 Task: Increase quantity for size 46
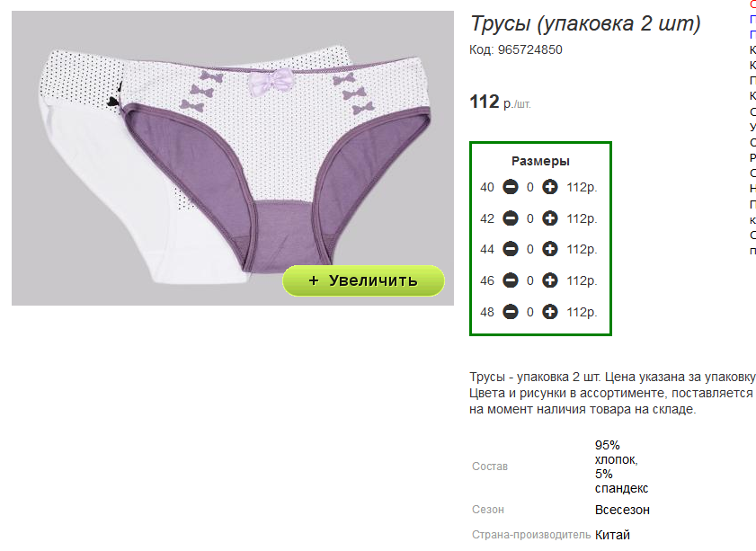549,280
